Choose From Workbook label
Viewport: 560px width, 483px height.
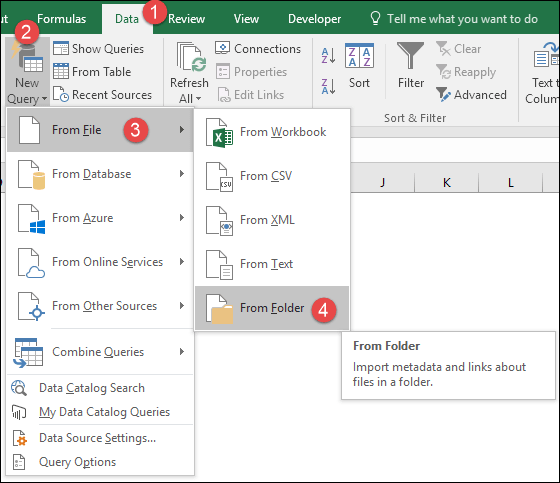[x=283, y=132]
